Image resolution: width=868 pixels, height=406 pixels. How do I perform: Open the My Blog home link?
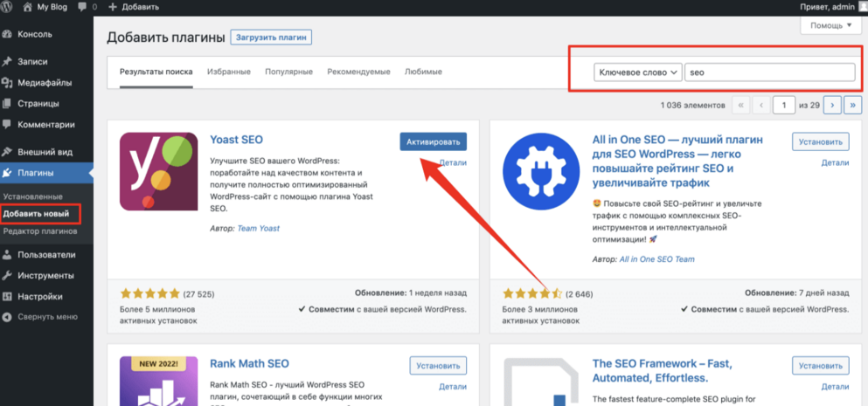tap(45, 7)
